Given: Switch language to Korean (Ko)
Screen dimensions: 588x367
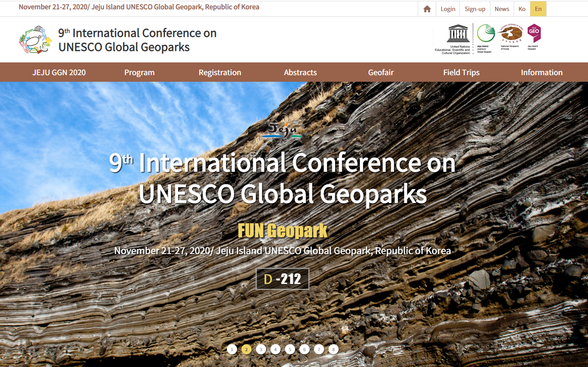Looking at the screenshot, I should (x=522, y=9).
